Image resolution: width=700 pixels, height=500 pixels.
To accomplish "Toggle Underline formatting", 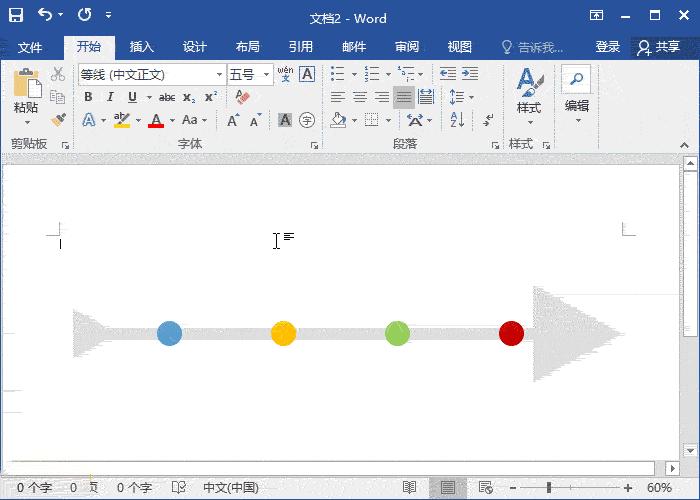I will click(132, 97).
